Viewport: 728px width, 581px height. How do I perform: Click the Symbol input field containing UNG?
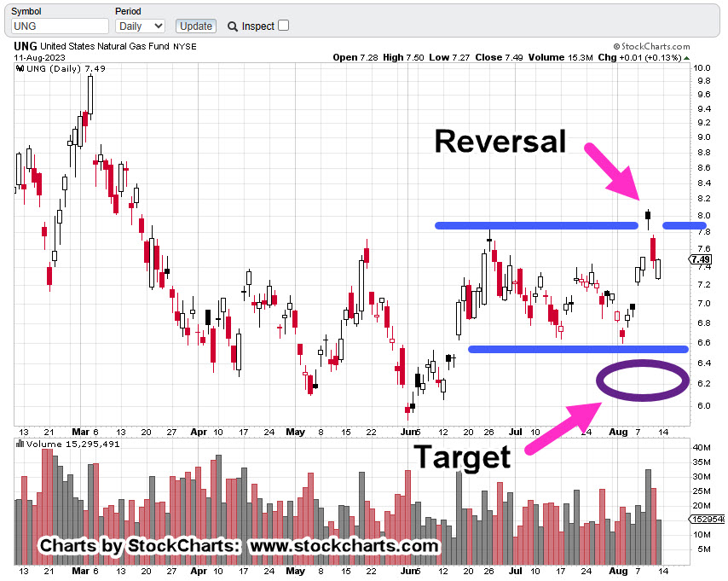point(60,26)
